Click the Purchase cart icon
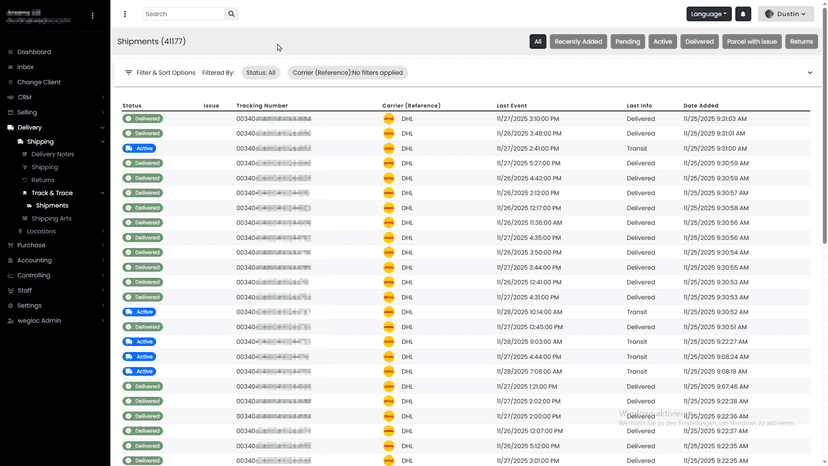The width and height of the screenshot is (828, 466). coord(10,245)
